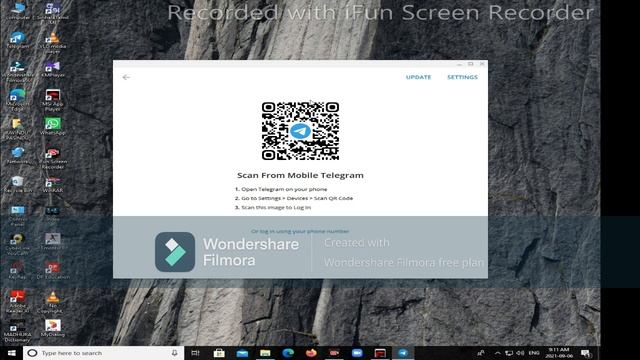Open the Windows Start menu
This screenshot has width=640, height=360.
pyautogui.click(x=11, y=353)
